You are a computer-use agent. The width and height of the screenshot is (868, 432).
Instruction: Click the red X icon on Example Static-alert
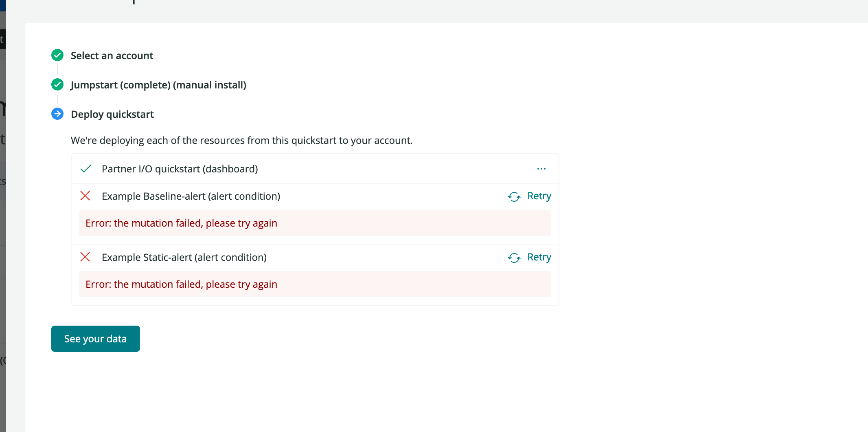85,257
